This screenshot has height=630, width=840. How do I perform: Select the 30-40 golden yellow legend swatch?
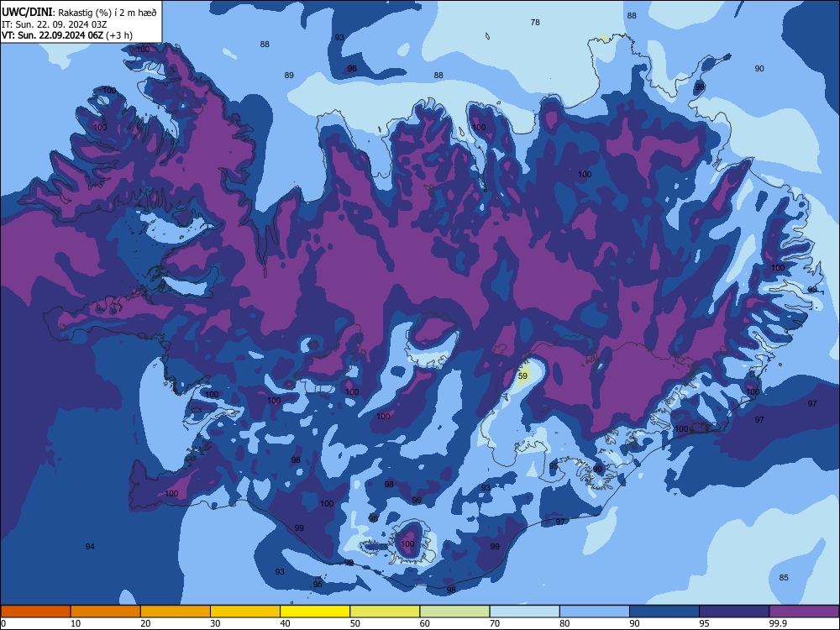pos(245,612)
